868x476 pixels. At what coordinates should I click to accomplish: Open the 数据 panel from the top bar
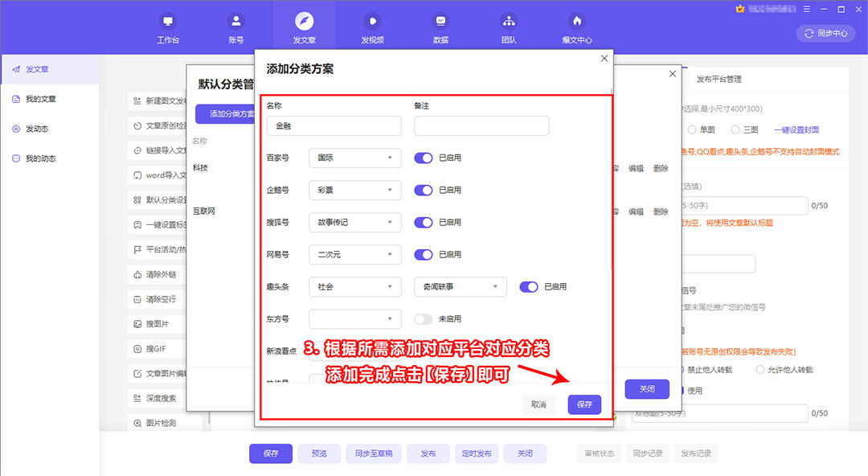point(440,25)
